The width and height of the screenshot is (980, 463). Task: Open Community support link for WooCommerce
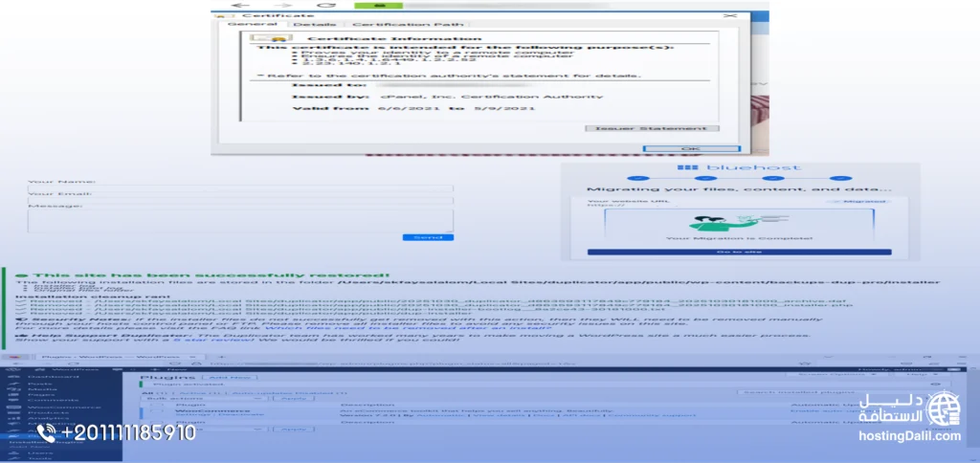651,413
